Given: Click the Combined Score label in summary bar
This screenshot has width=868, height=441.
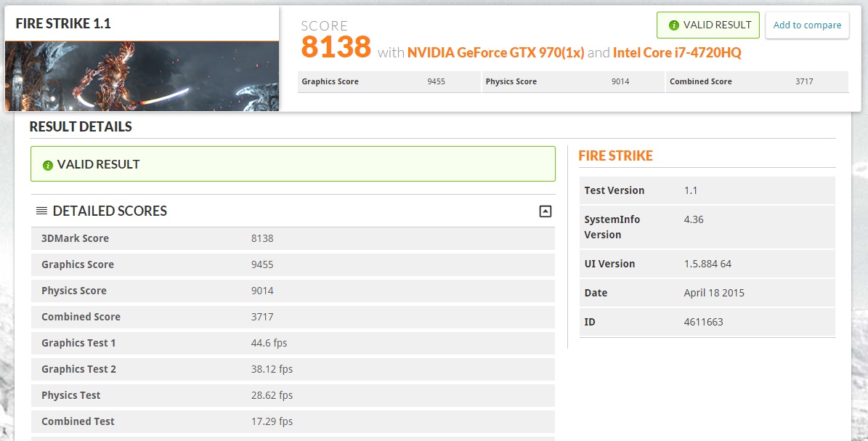Looking at the screenshot, I should coord(701,81).
